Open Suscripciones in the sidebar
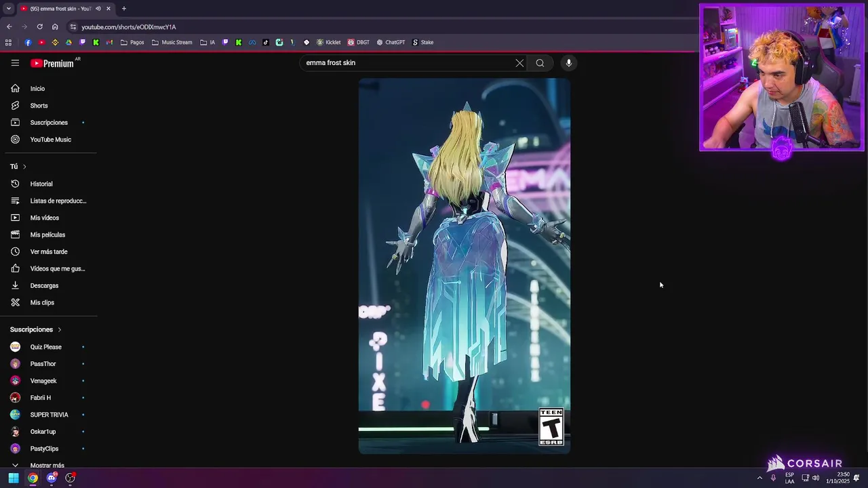Viewport: 868px width, 488px height. (x=47, y=123)
